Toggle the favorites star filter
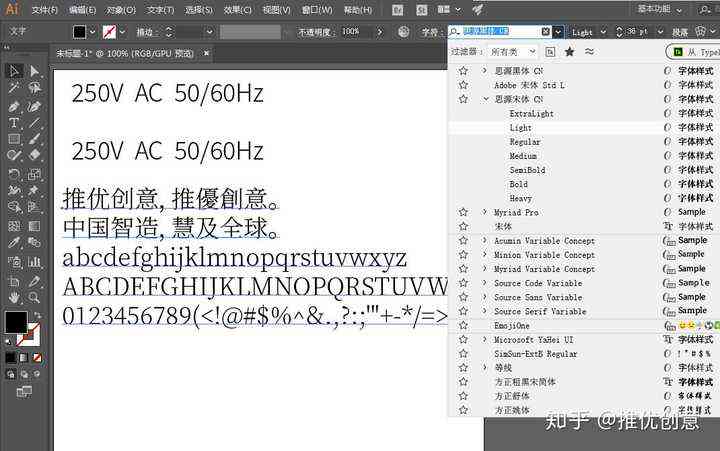 pyautogui.click(x=569, y=51)
